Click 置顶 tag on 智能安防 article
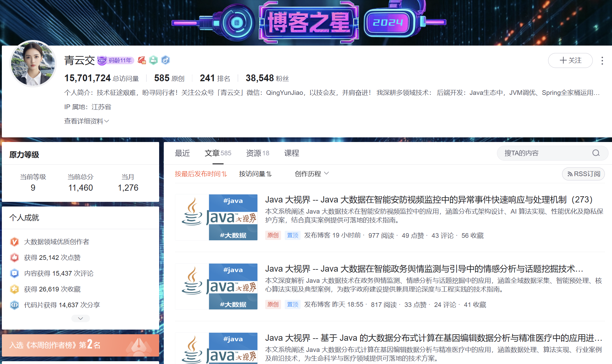Viewport: 612px width, 364px height. (293, 235)
